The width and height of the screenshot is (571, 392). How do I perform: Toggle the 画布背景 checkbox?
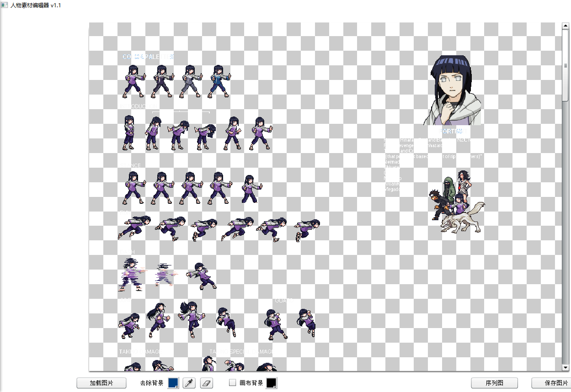(233, 382)
